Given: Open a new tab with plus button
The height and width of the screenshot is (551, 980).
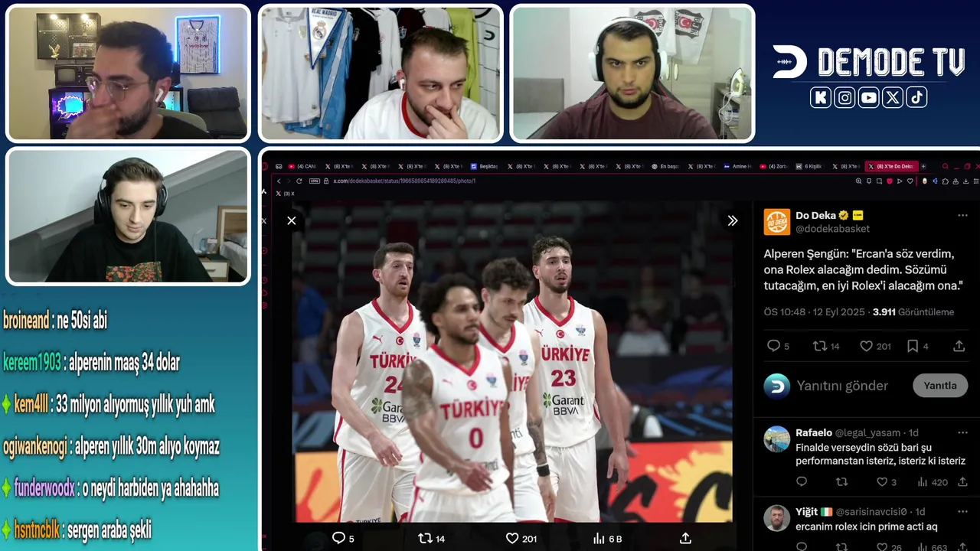Looking at the screenshot, I should tap(923, 166).
